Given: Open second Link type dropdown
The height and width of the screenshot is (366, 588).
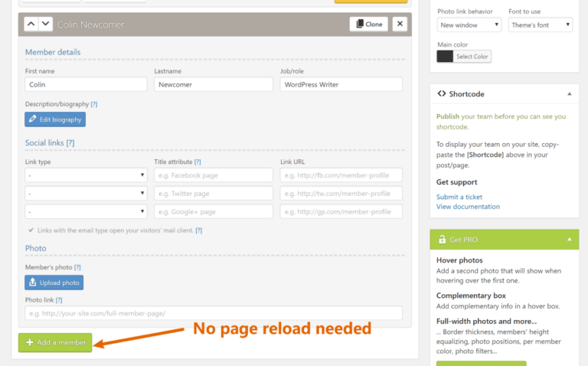Looking at the screenshot, I should [86, 194].
